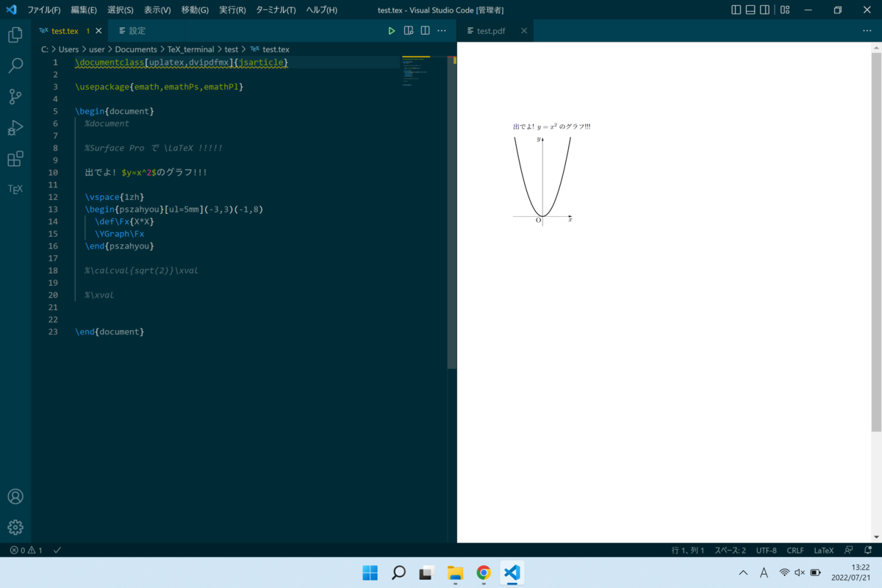Click the '行 1、列 1' cursor position indicator
The image size is (882, 588).
[x=688, y=550]
